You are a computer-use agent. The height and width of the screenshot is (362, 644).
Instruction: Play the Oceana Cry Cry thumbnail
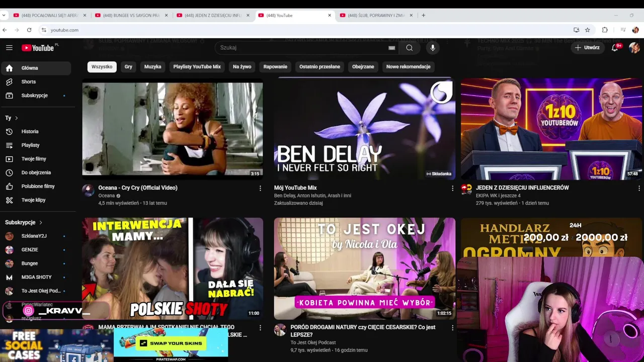[173, 129]
